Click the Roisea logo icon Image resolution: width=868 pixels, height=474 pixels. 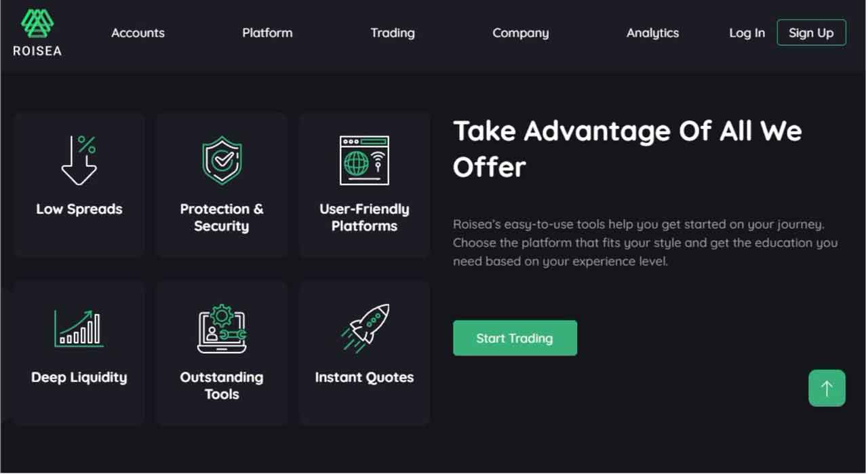pyautogui.click(x=37, y=24)
